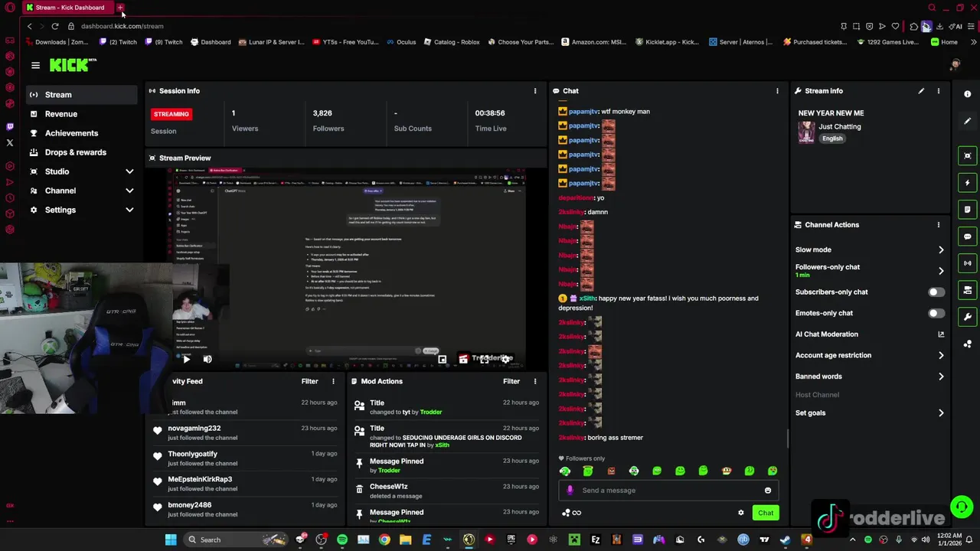Screen dimensions: 980x551
Task: Click the notes icon in right sidebar
Action: point(968,210)
